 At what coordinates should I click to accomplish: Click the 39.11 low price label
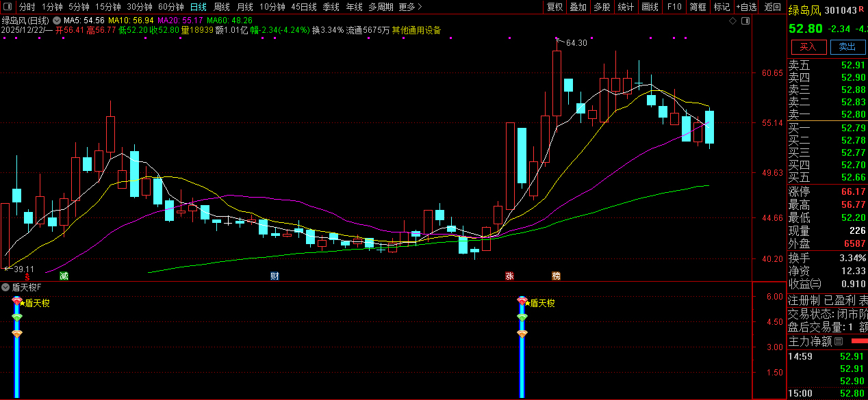(23, 269)
